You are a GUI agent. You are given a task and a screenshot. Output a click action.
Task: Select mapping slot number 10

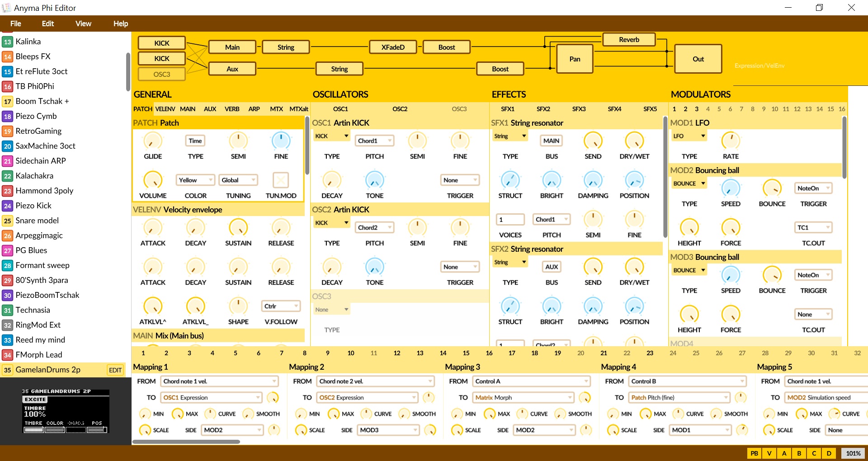pyautogui.click(x=351, y=353)
